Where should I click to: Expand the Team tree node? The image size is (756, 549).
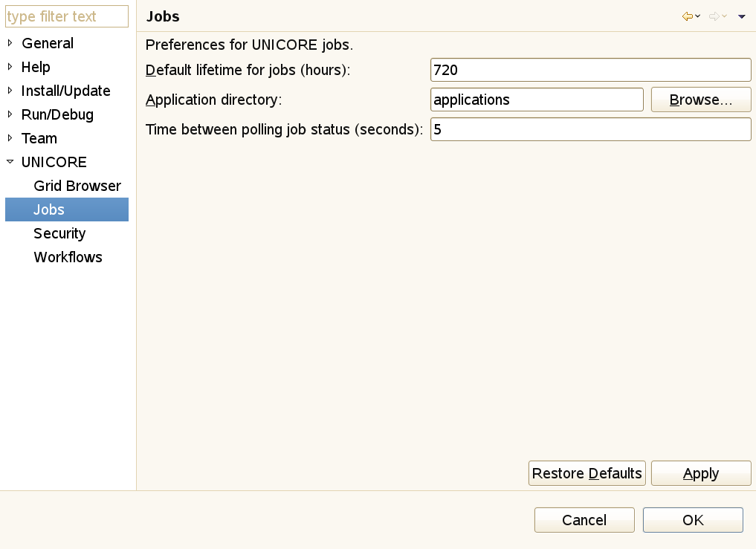point(10,138)
